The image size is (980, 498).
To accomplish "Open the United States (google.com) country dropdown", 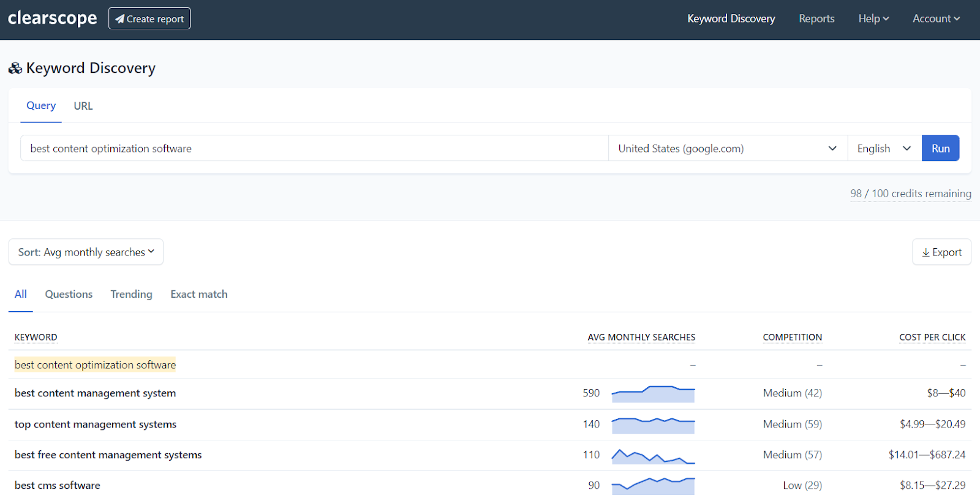I will click(728, 148).
